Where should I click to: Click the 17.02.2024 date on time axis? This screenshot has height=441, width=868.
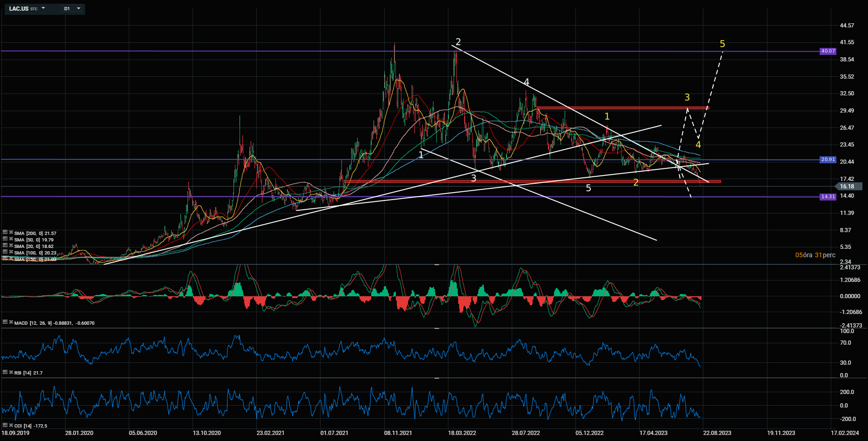click(x=845, y=433)
